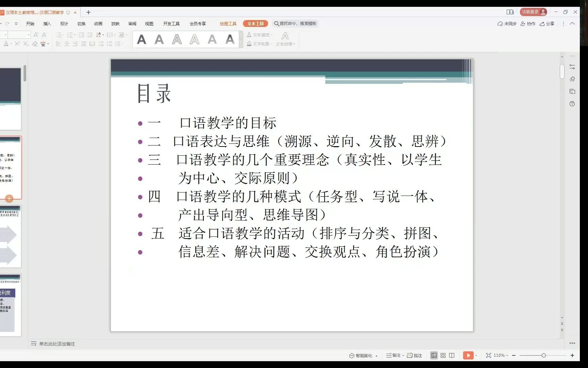Switch to the 绘图工具 tab

[x=228, y=24]
